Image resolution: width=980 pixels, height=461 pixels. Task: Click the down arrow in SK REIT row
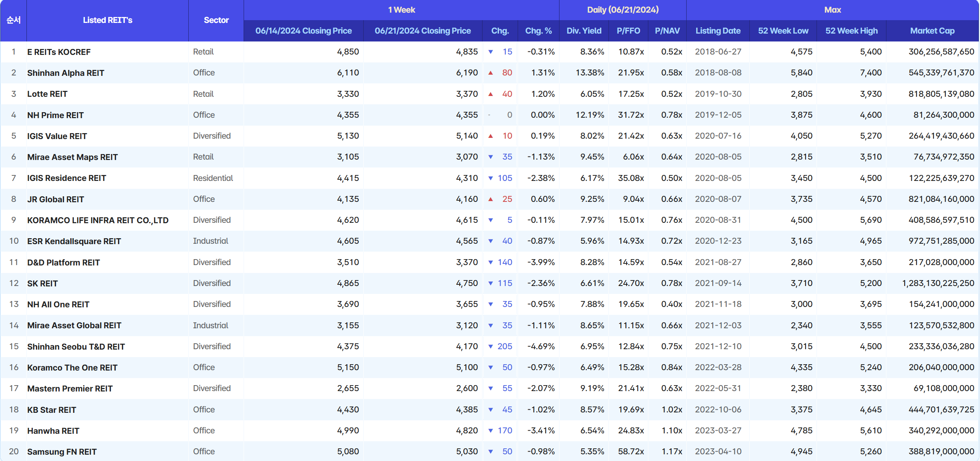point(490,283)
